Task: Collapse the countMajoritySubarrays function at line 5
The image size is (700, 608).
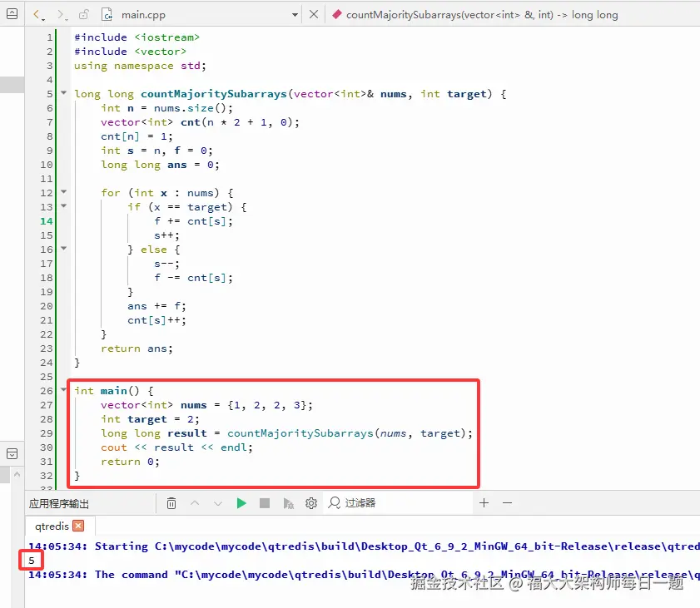Action: pos(64,93)
